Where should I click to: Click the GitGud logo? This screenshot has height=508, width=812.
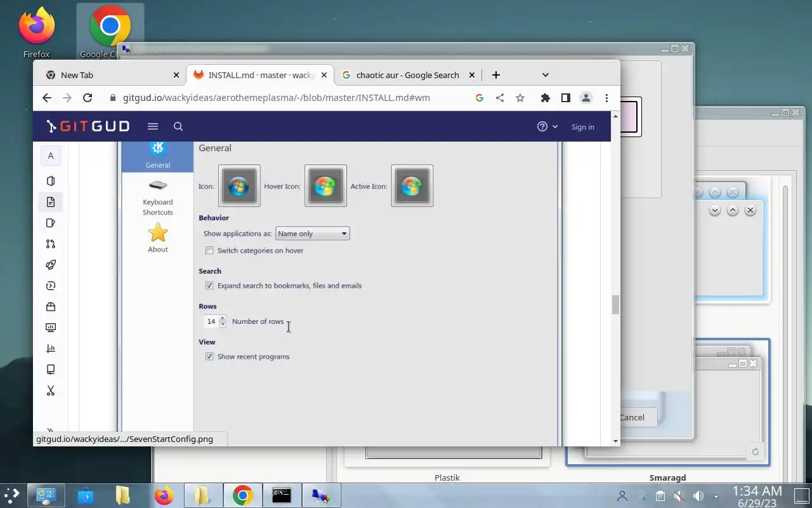[88, 126]
